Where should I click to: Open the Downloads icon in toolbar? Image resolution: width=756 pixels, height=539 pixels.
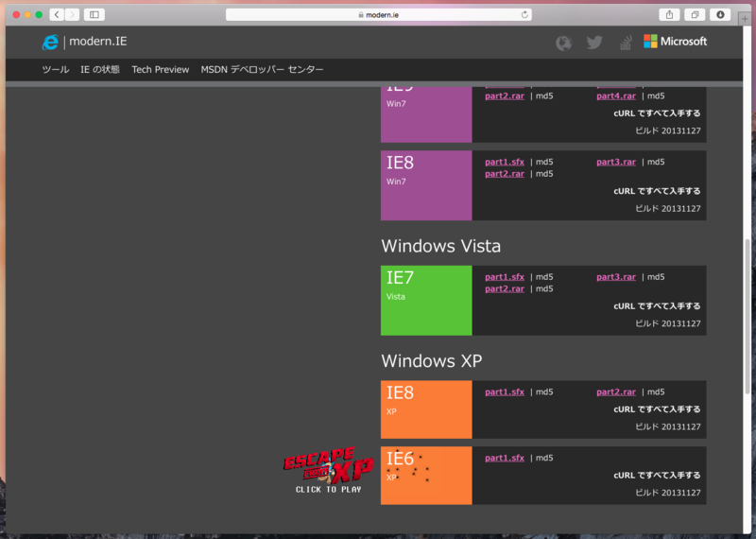pos(720,15)
